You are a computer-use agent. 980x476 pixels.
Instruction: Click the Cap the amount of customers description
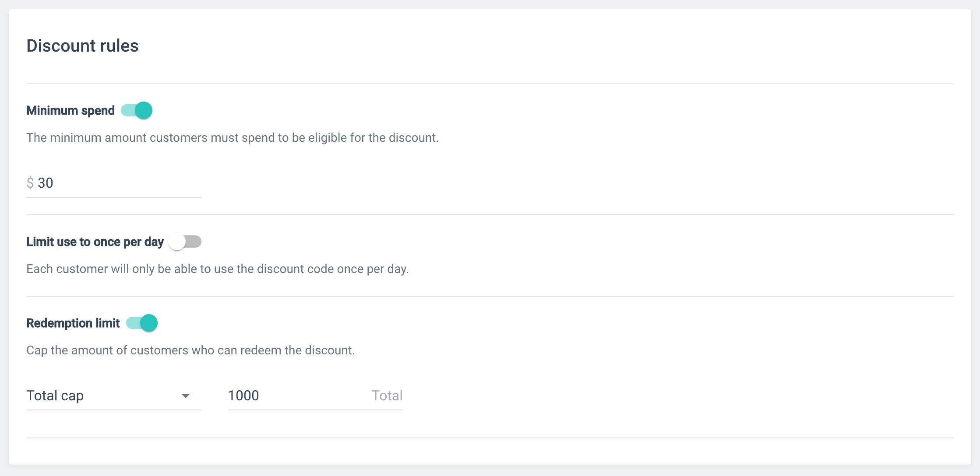[190, 350]
